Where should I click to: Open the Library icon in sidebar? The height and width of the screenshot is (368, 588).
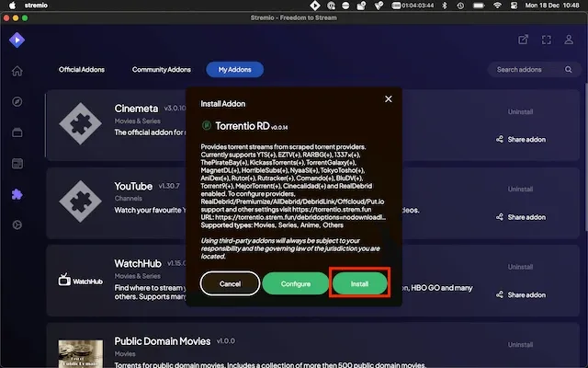17,132
